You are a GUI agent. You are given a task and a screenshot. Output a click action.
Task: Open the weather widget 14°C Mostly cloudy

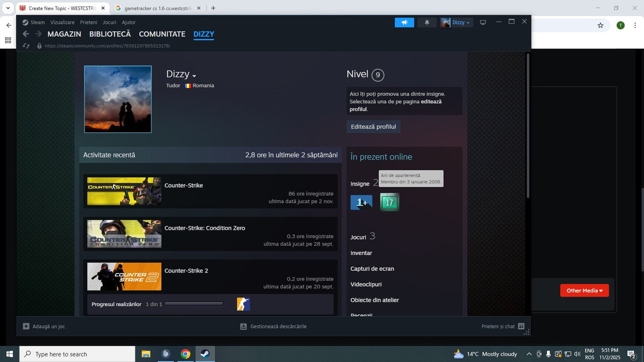(486, 354)
